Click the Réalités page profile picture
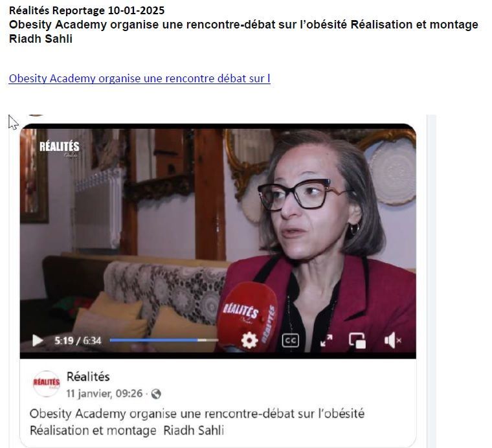The width and height of the screenshot is (492, 448). point(47,384)
